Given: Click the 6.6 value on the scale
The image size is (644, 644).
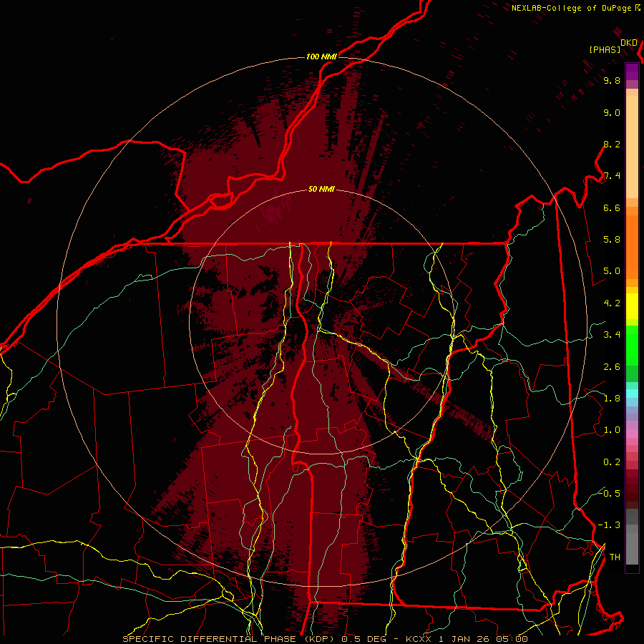Looking at the screenshot, I should point(612,208).
